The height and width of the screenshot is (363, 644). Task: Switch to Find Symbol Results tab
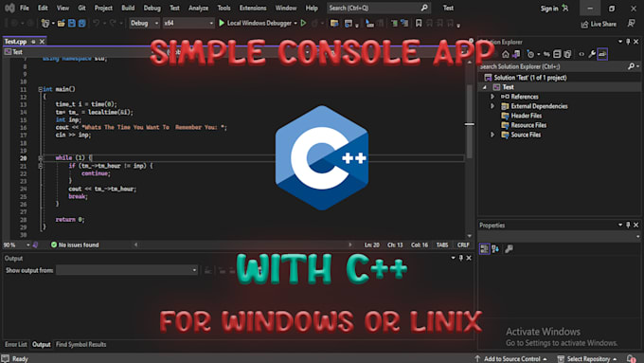[80, 344]
